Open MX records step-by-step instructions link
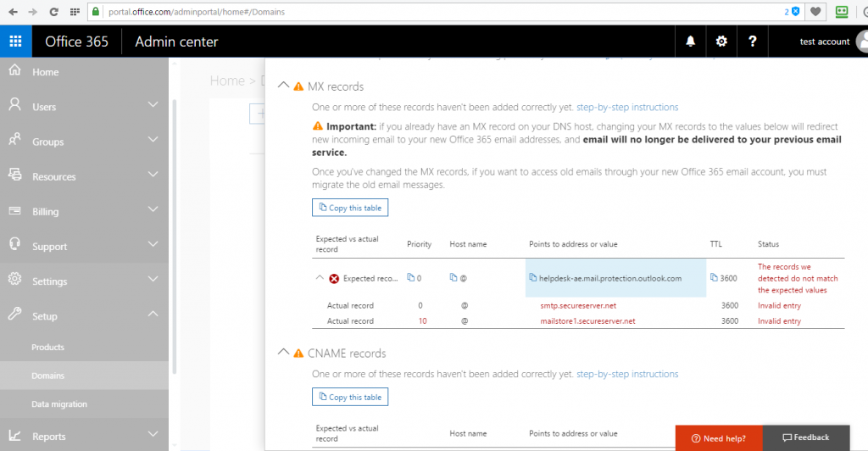Screen dimensions: 868x451 tap(627, 108)
